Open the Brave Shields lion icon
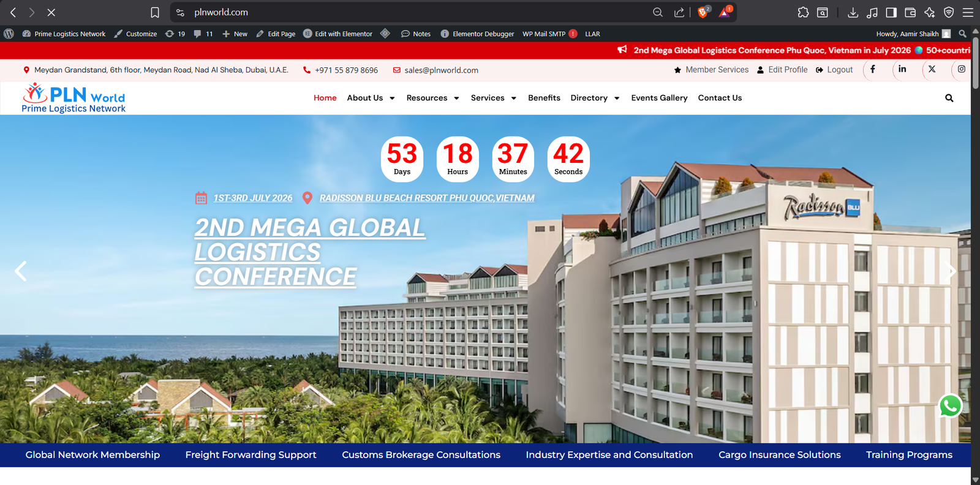 (703, 12)
